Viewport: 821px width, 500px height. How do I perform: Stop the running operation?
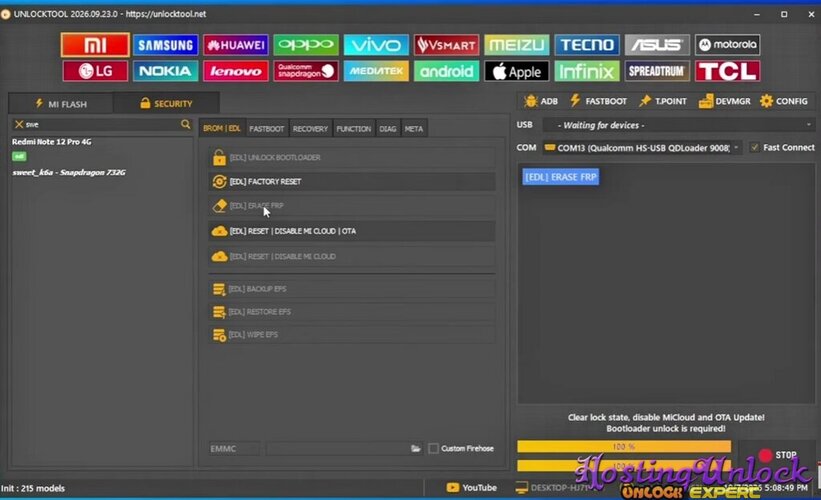(x=778, y=455)
